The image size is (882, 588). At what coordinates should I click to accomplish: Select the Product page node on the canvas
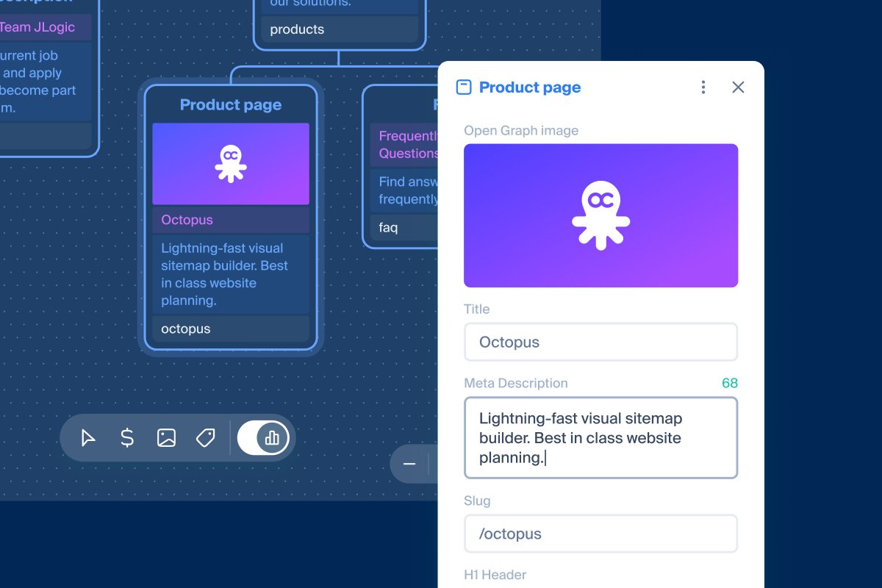click(231, 104)
